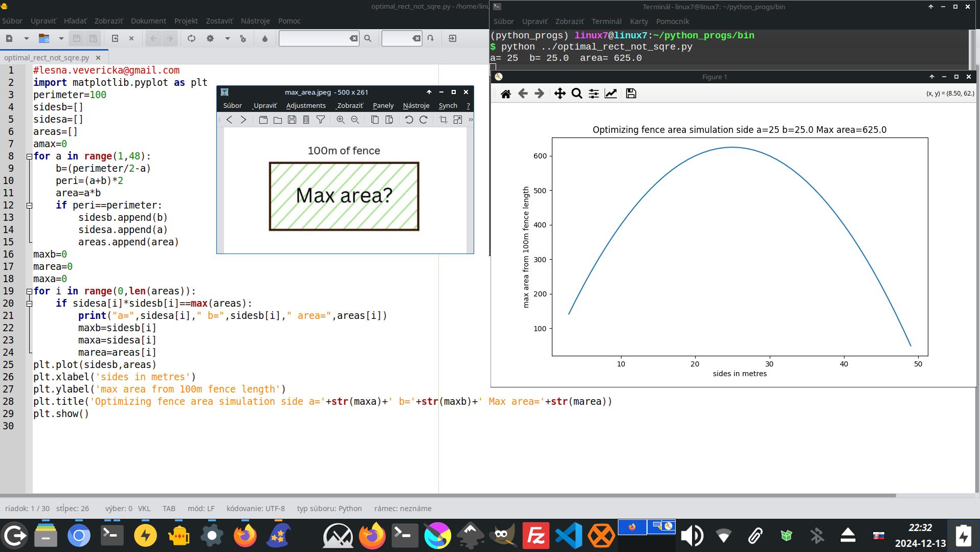The height and width of the screenshot is (552, 980).
Task: Zoom in on max_area.jpeg using the magnifier-plus icon
Action: 340,120
